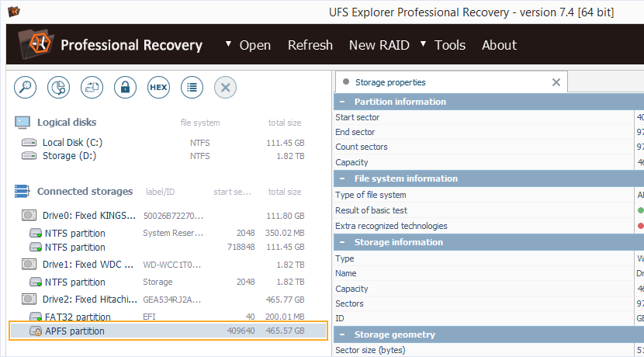The width and height of the screenshot is (644, 357).
Task: Select the APFS partition entry
Action: [74, 331]
